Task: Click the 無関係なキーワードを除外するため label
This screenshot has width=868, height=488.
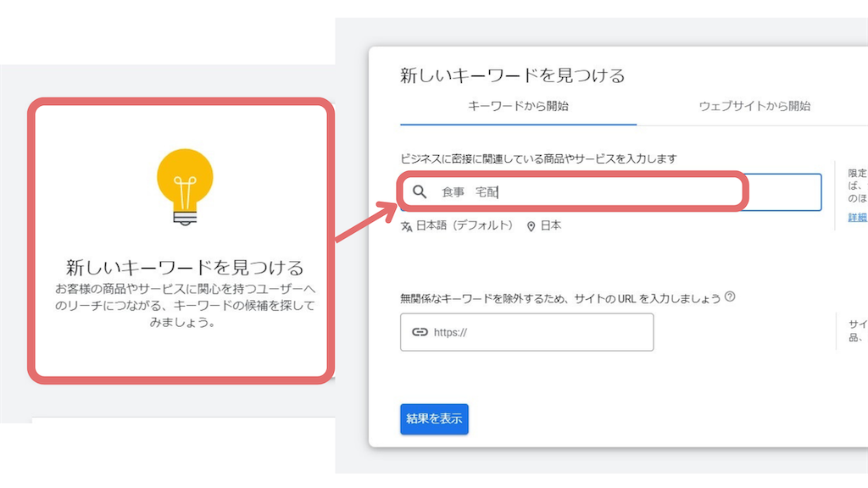Action: coord(560,299)
